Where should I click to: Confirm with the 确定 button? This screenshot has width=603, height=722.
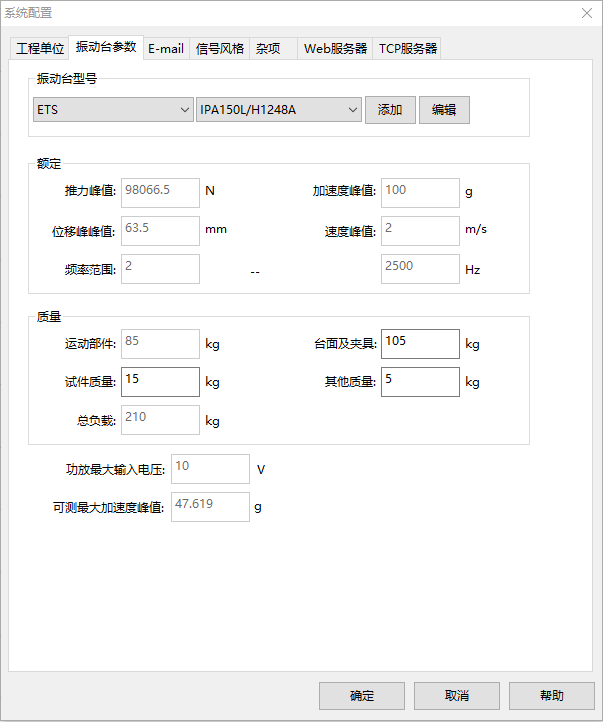tap(362, 696)
